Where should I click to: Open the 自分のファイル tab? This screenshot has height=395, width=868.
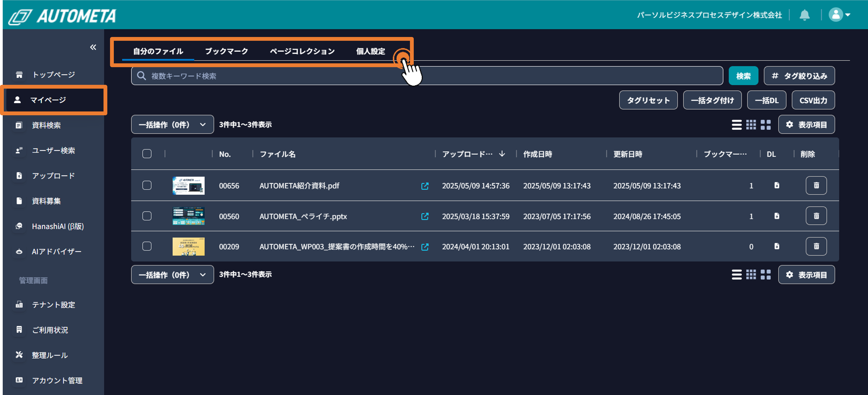(158, 51)
